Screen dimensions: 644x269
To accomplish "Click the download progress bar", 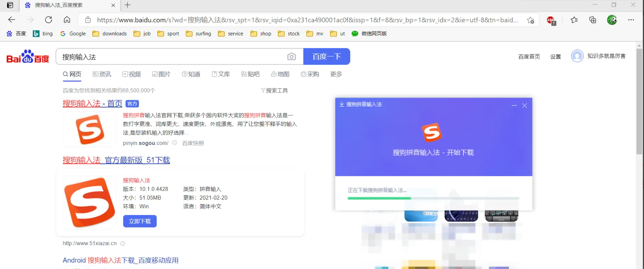I will [x=433, y=198].
